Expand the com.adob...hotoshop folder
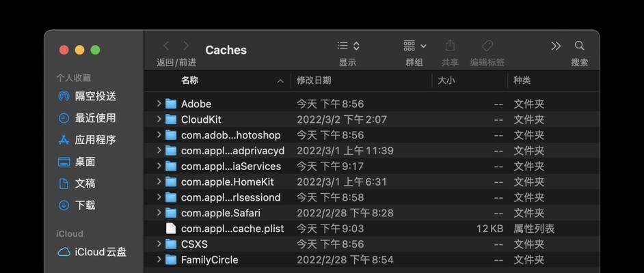 (159, 135)
